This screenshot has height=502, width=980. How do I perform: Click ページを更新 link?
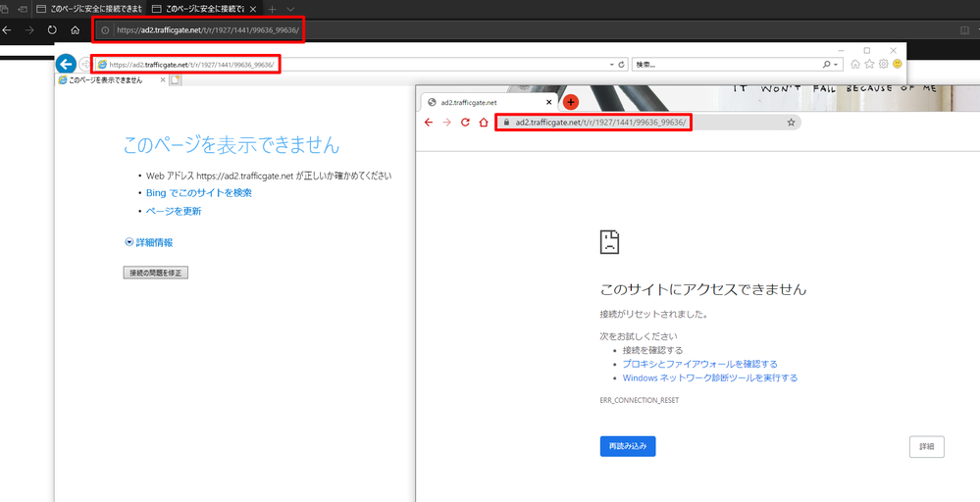(173, 211)
